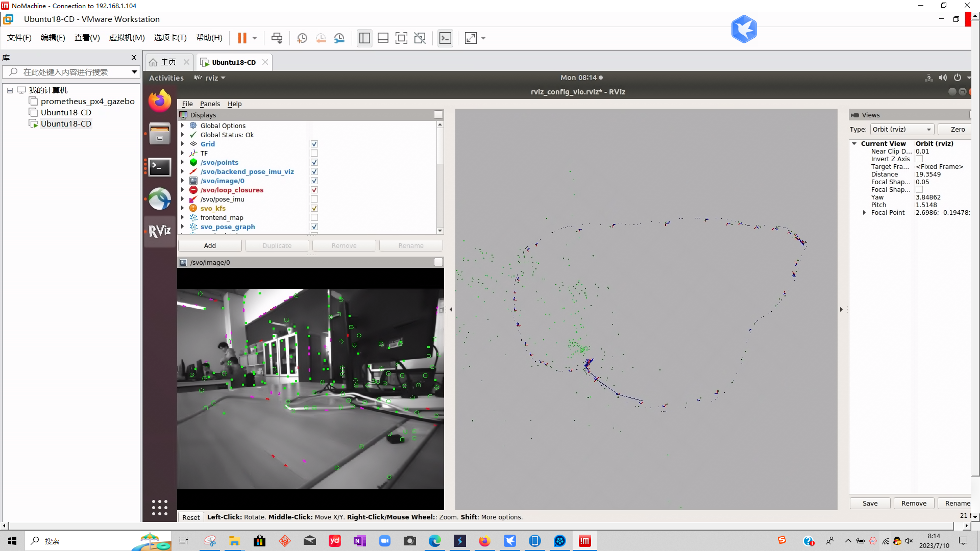The height and width of the screenshot is (551, 980).
Task: Disable the Grid display checkbox
Action: pyautogui.click(x=314, y=144)
